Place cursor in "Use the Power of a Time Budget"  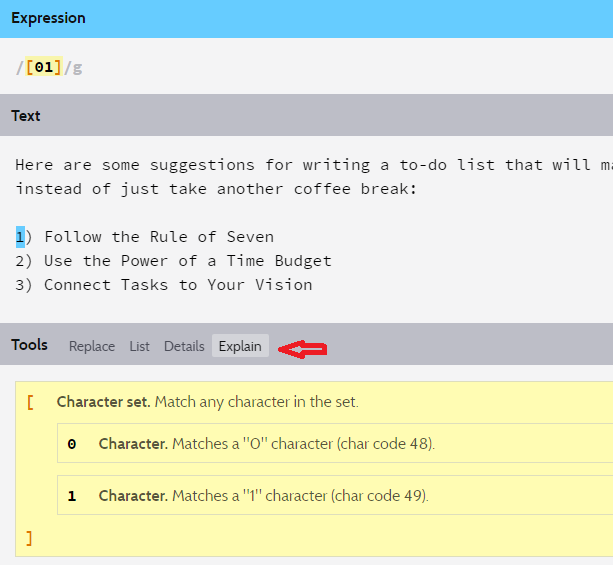click(187, 261)
